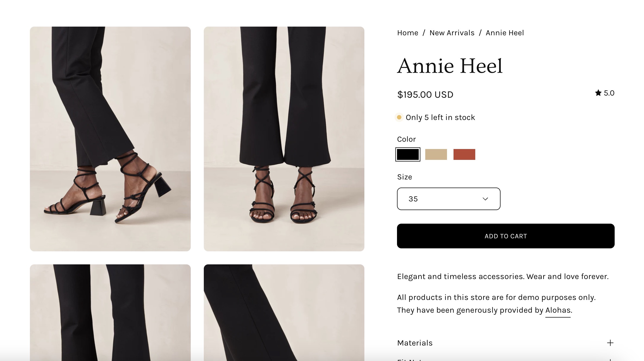The image size is (644, 361).
Task: Click the 5.0 rating score
Action: [609, 93]
